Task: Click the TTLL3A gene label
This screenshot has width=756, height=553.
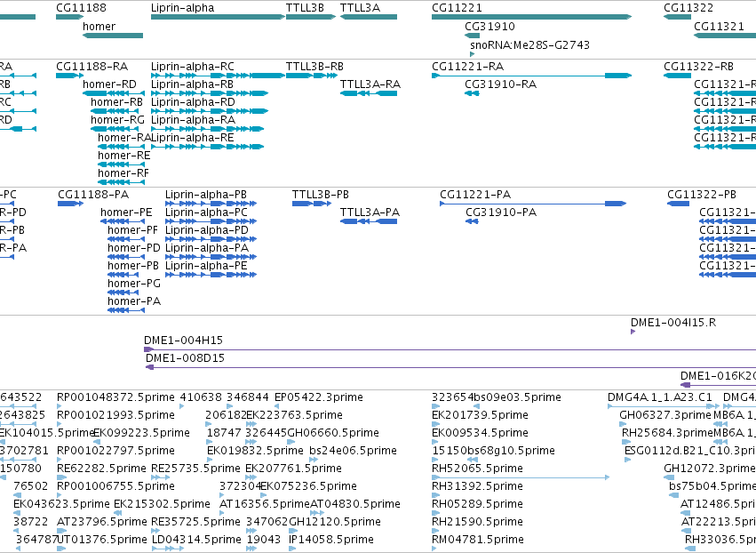Action: click(360, 8)
